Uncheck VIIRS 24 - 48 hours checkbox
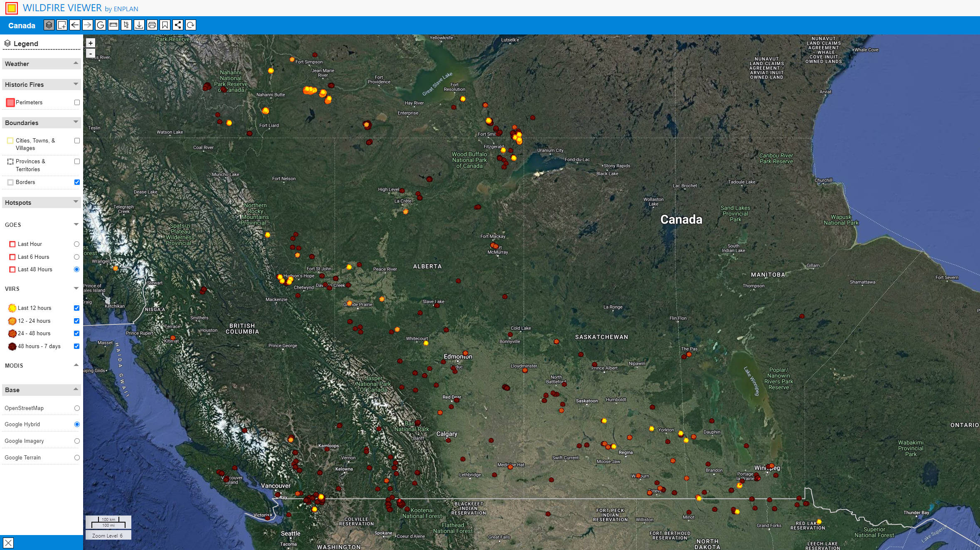 [x=76, y=333]
